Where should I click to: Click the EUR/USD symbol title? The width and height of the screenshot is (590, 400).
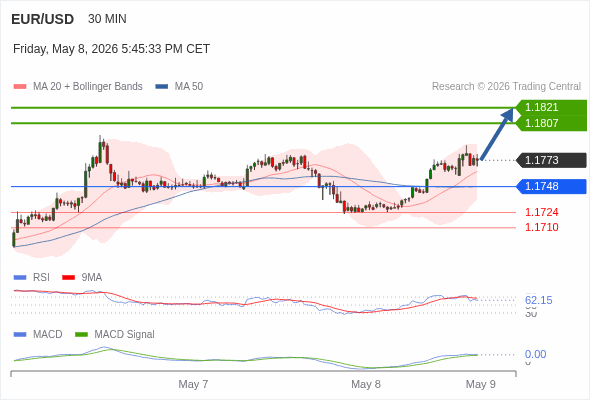tap(43, 19)
